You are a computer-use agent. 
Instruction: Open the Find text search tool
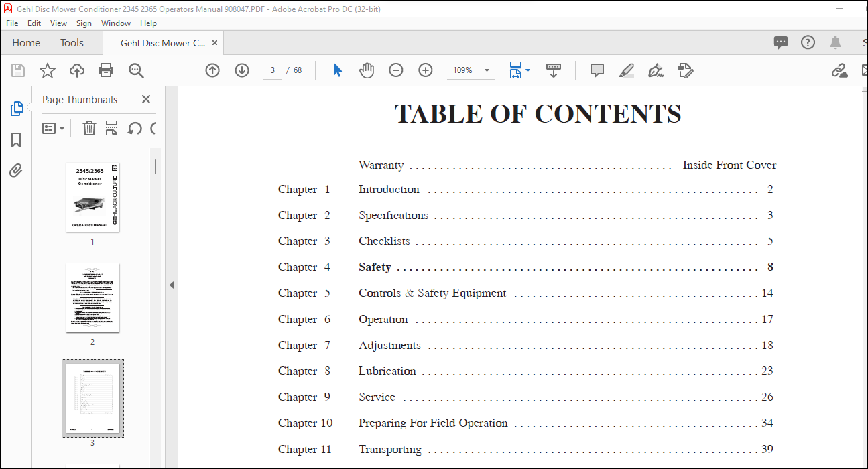pyautogui.click(x=136, y=70)
